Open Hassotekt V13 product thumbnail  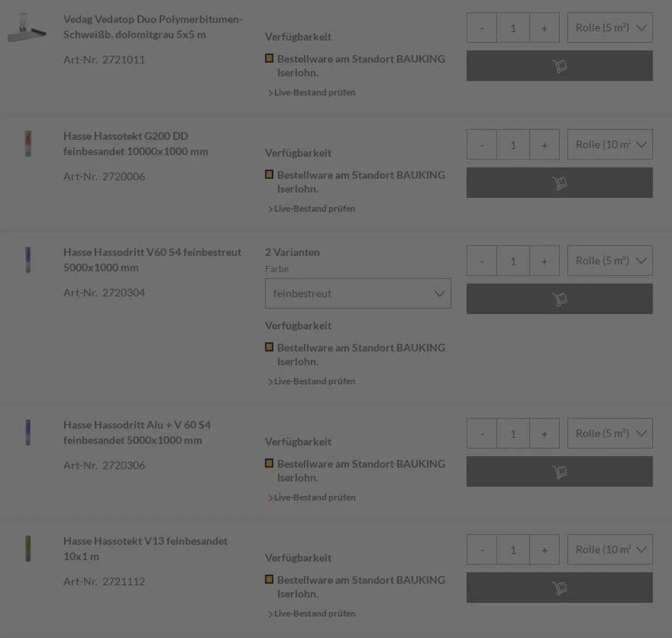point(28,549)
